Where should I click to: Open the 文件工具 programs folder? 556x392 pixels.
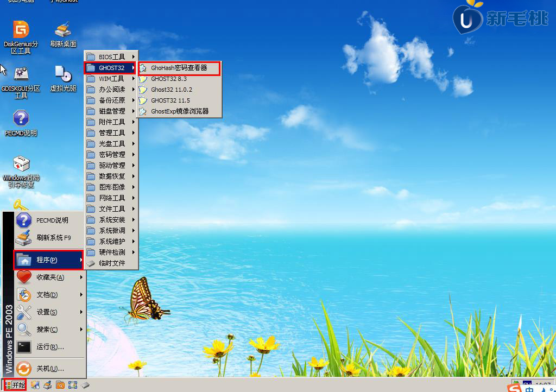(111, 209)
